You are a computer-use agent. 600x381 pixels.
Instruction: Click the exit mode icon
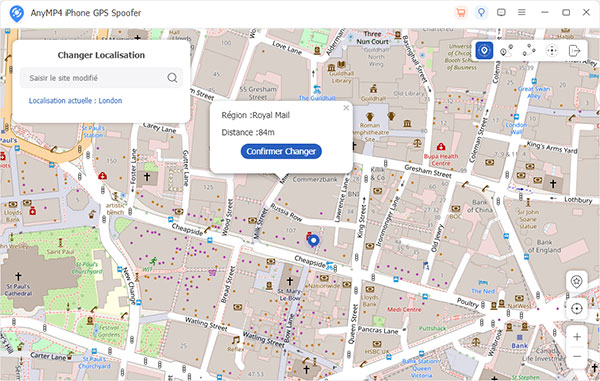(x=574, y=50)
